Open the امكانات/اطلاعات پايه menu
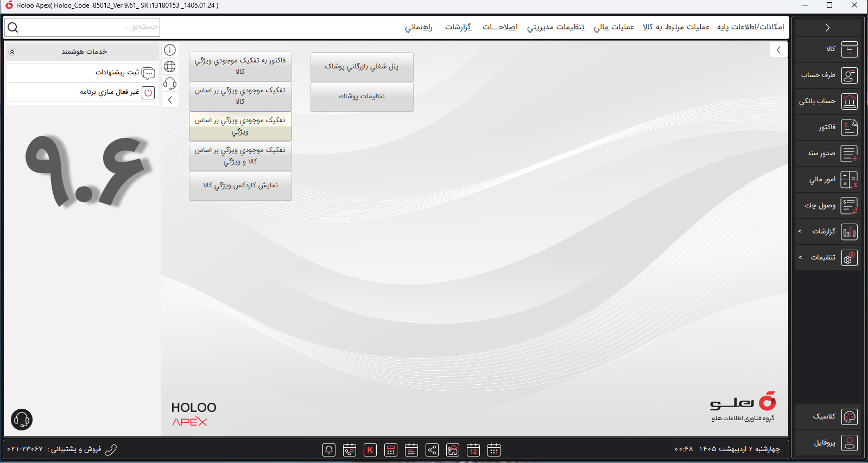The image size is (868, 463). pos(751,27)
